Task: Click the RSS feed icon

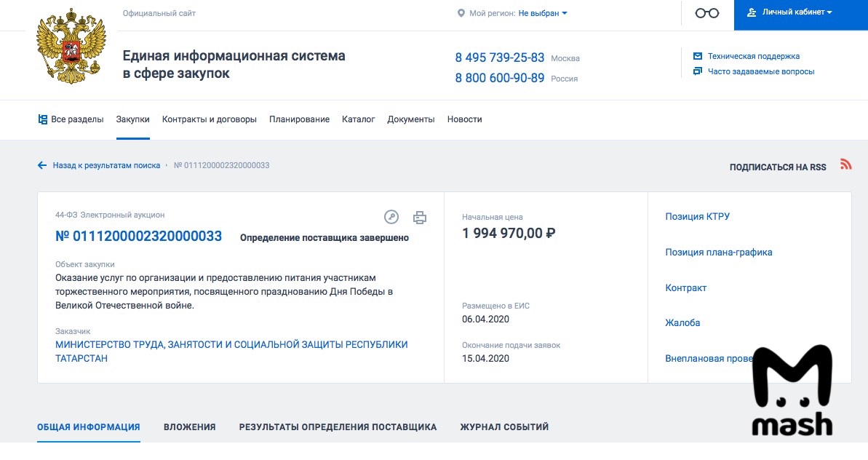Action: click(x=845, y=164)
